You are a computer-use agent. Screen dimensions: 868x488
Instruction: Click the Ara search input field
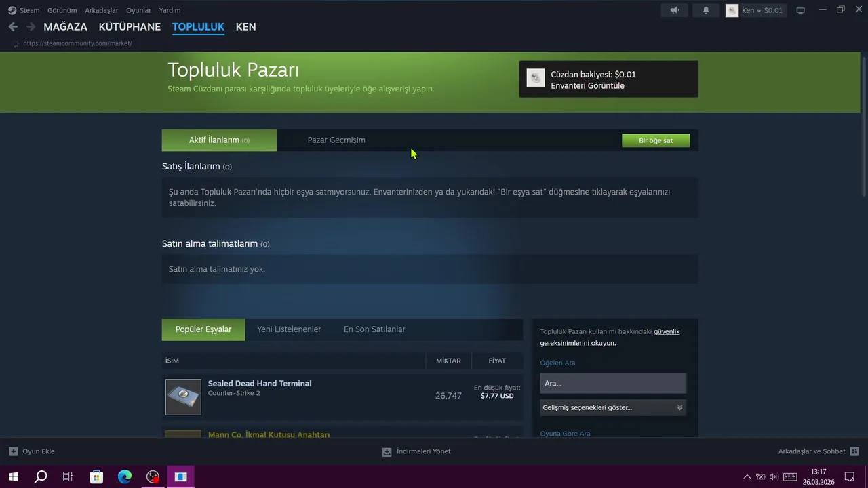613,384
